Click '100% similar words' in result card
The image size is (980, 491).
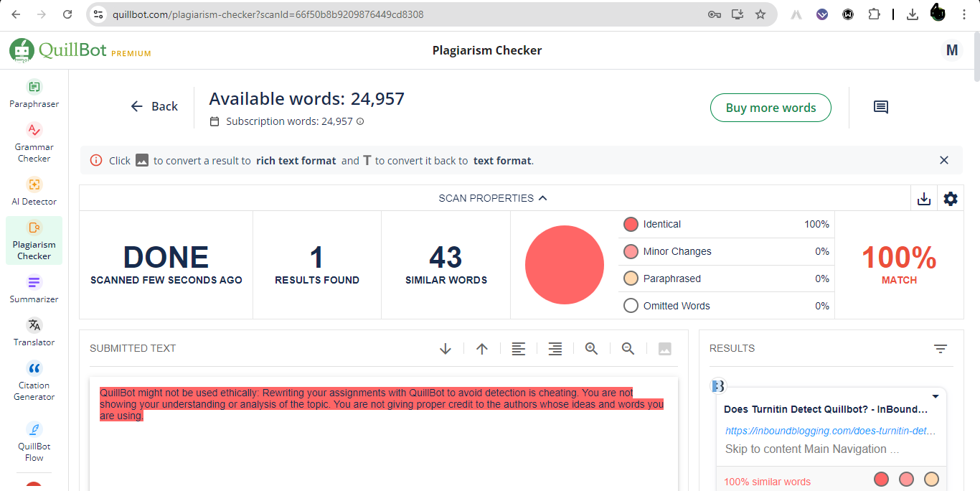[767, 482]
